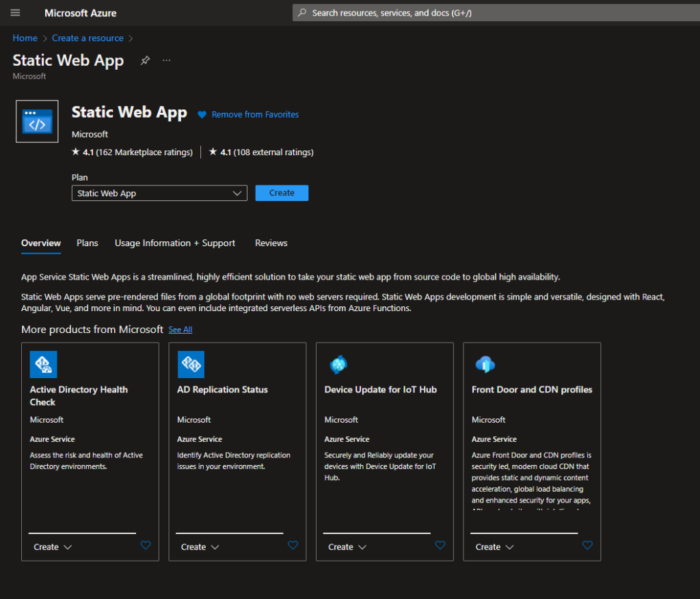The width and height of the screenshot is (700, 599).
Task: Click the Device Update for IoT Hub icon
Action: point(338,364)
